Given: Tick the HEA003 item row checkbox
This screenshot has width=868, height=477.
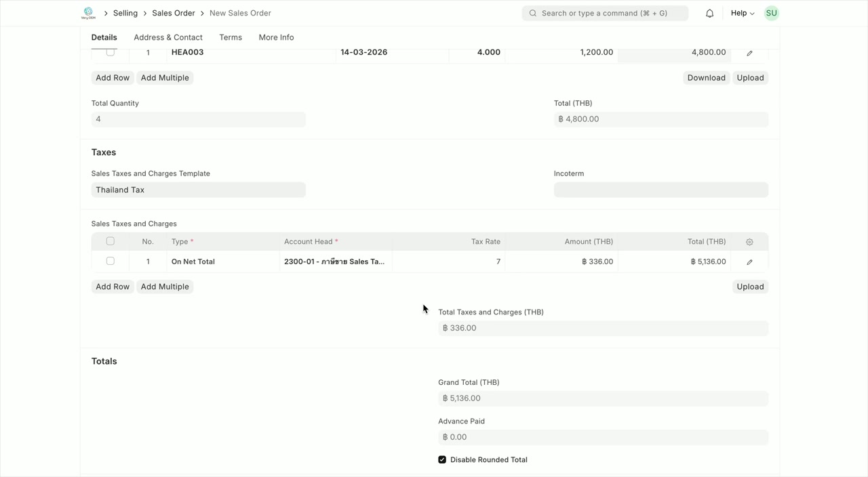Looking at the screenshot, I should coord(110,52).
